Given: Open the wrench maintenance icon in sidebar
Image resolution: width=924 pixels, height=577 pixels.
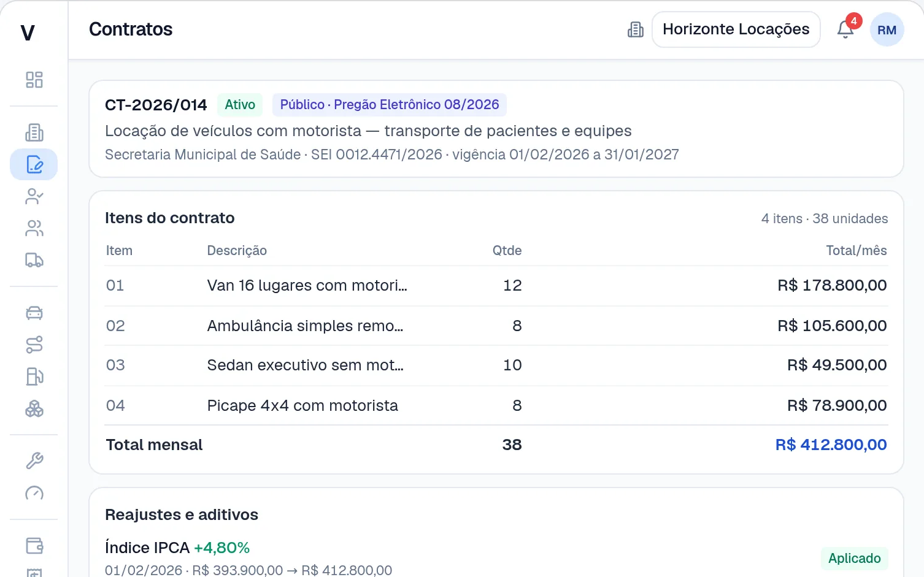Looking at the screenshot, I should (34, 461).
